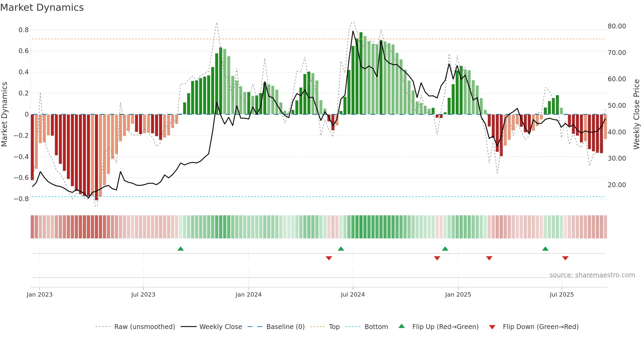Toggle Flip Down (Green→Red) legend entry
644x362 pixels.
tap(533, 327)
